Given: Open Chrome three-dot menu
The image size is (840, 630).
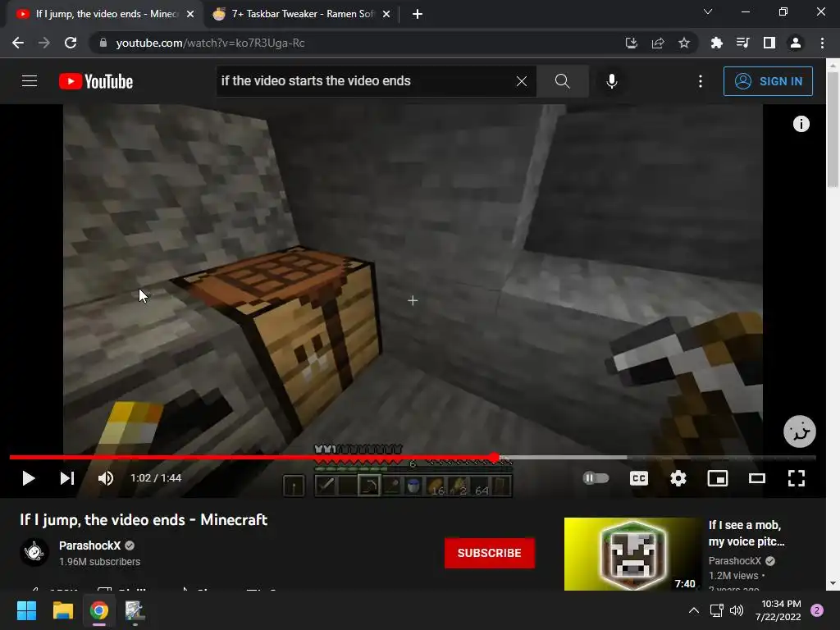Looking at the screenshot, I should pos(822,43).
